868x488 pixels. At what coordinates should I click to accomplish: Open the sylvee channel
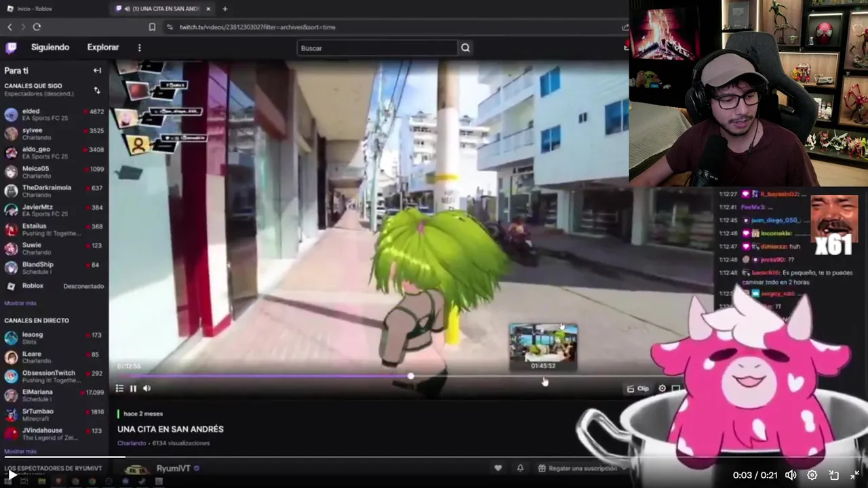tap(54, 134)
